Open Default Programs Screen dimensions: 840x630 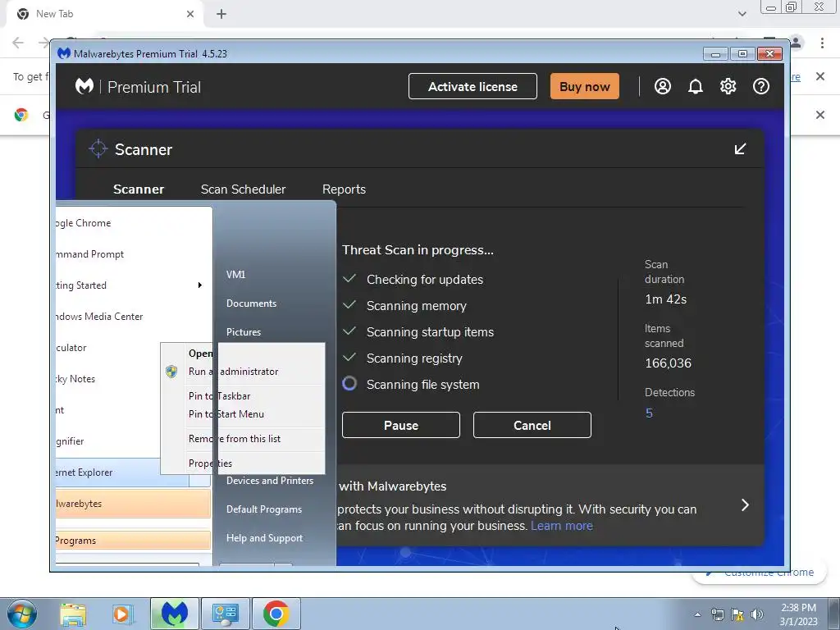pos(263,509)
